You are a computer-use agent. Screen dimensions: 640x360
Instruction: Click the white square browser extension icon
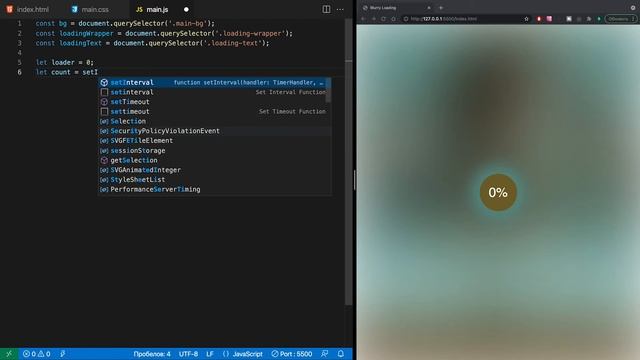click(x=569, y=19)
